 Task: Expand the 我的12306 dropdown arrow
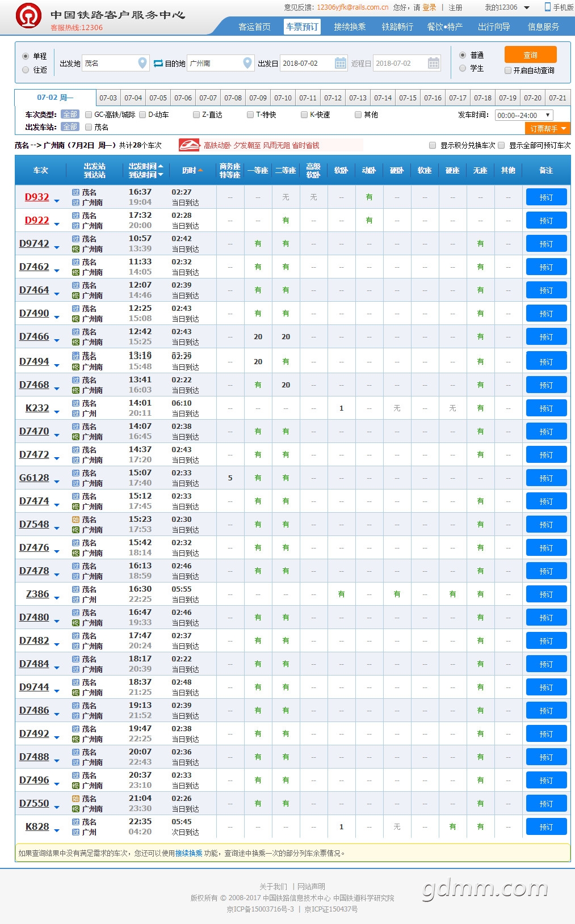click(527, 8)
